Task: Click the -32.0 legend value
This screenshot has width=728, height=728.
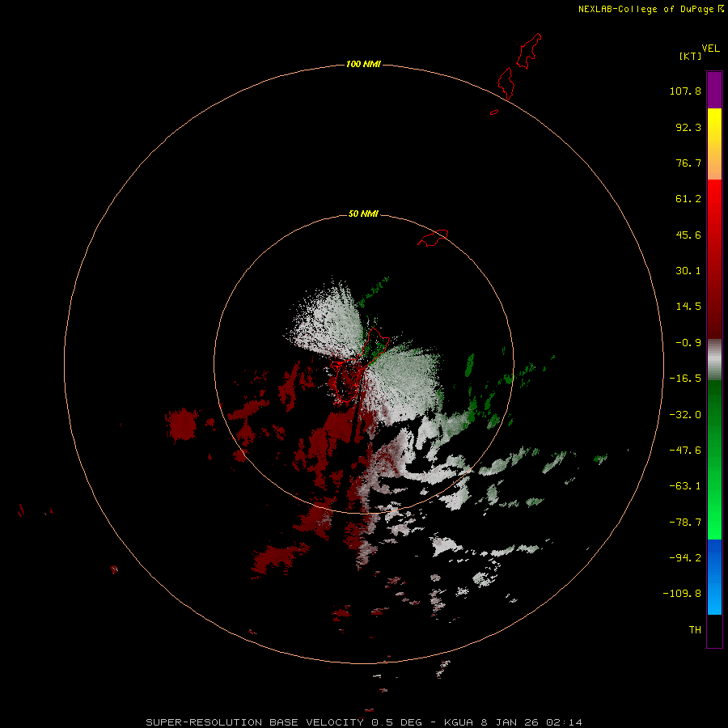Action: [x=685, y=415]
